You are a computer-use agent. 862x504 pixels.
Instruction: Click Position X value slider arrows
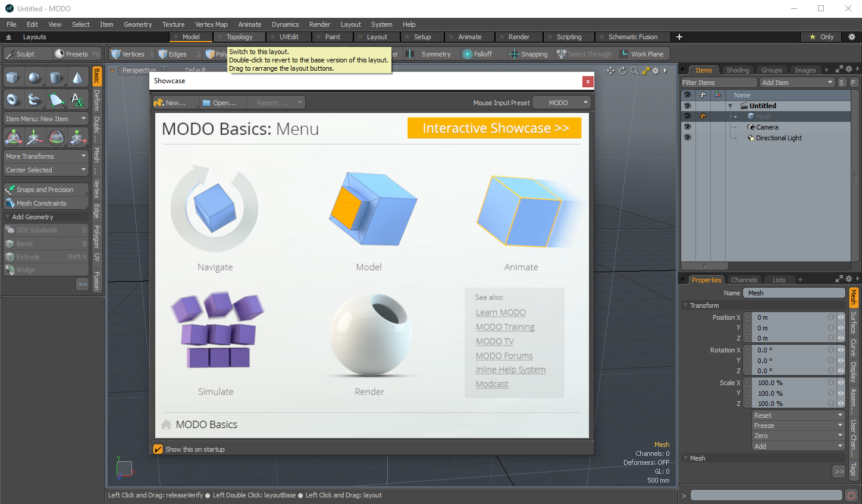(x=841, y=317)
